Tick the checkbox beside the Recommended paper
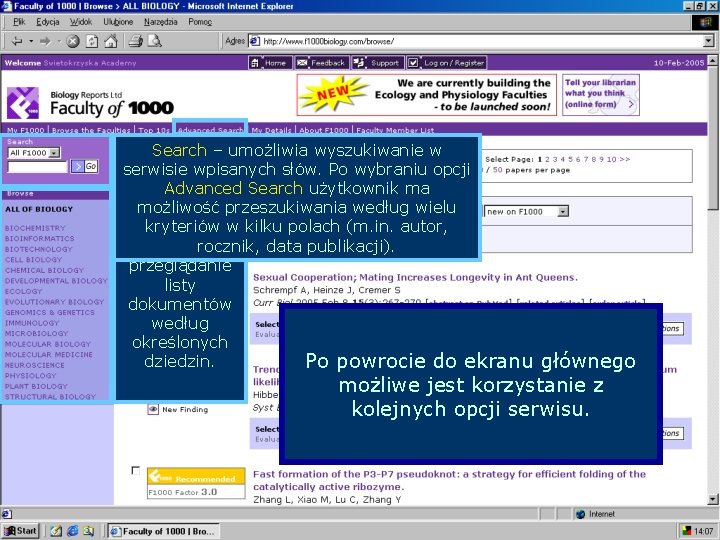 (135, 470)
